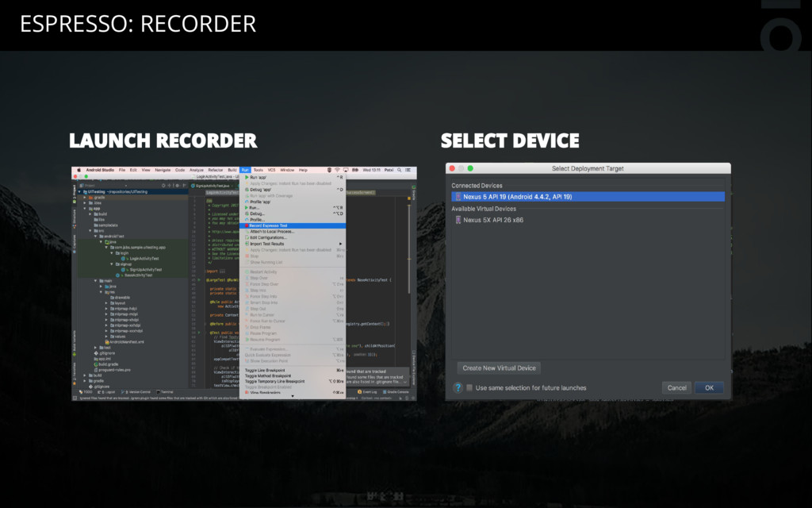Image resolution: width=812 pixels, height=508 pixels.
Task: Collapse the login package folder
Action: [112, 253]
